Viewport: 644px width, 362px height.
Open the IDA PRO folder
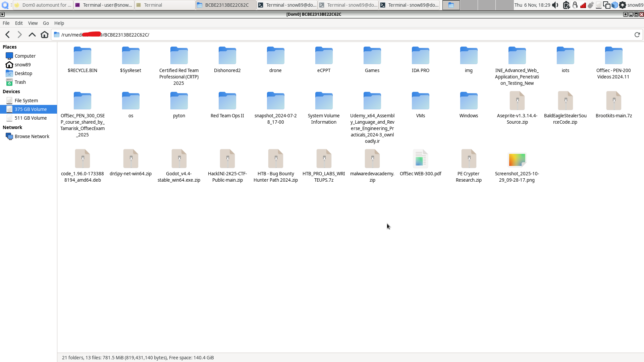pyautogui.click(x=420, y=55)
